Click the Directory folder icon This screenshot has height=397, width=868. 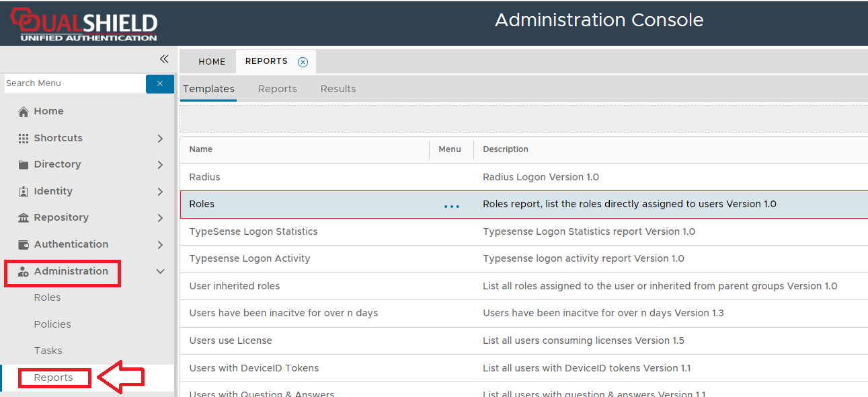tap(24, 165)
